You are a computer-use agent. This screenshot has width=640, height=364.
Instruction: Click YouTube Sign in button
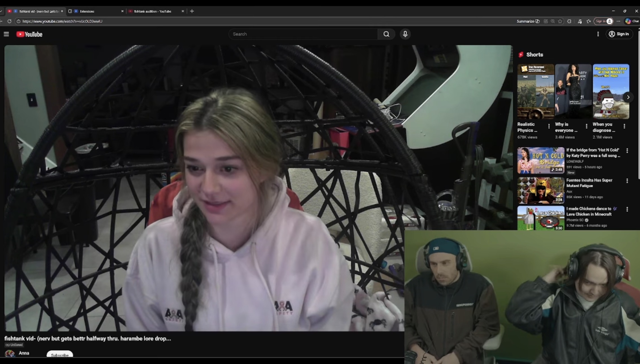click(619, 34)
